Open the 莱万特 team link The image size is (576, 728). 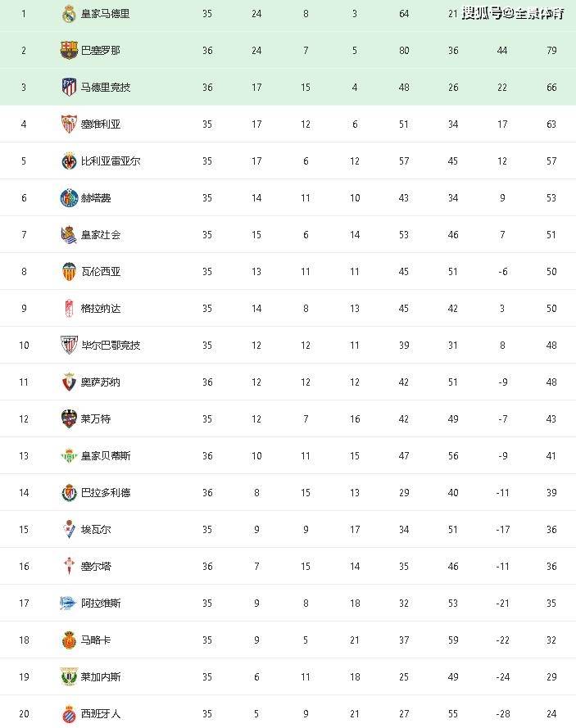tap(95, 419)
